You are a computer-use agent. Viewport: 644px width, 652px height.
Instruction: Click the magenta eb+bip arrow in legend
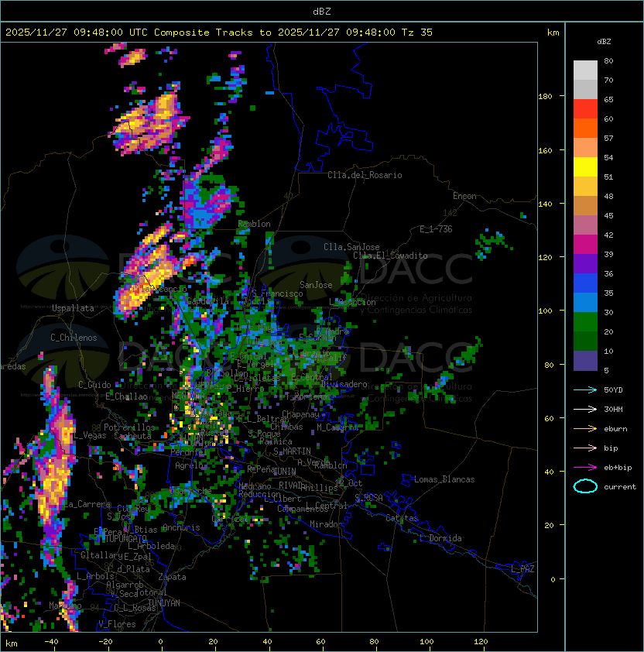coord(585,468)
